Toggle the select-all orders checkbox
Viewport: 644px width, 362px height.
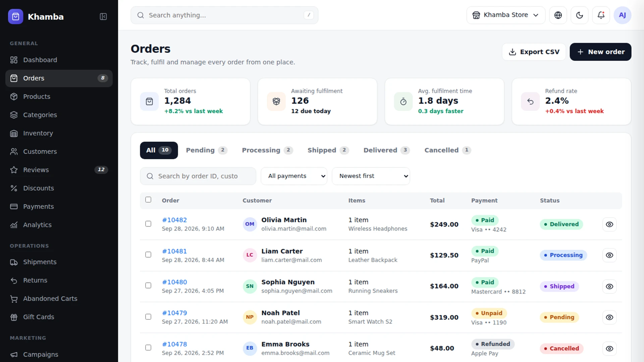148,200
